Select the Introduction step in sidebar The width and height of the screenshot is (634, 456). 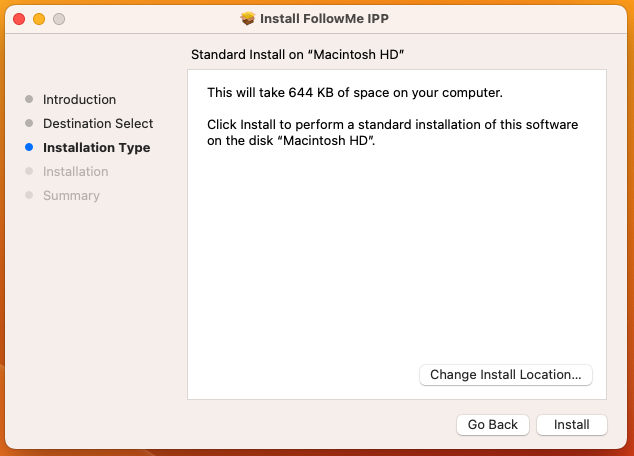79,99
